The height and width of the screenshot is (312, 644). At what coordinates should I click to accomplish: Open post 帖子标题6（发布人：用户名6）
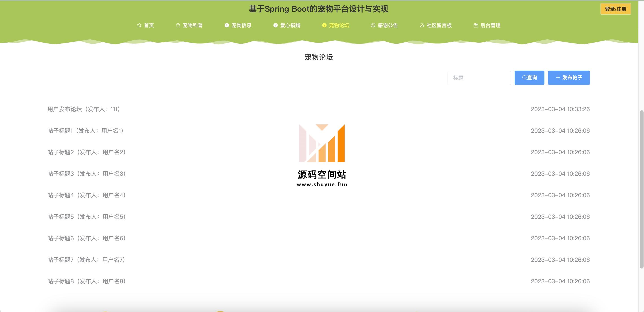tap(87, 238)
